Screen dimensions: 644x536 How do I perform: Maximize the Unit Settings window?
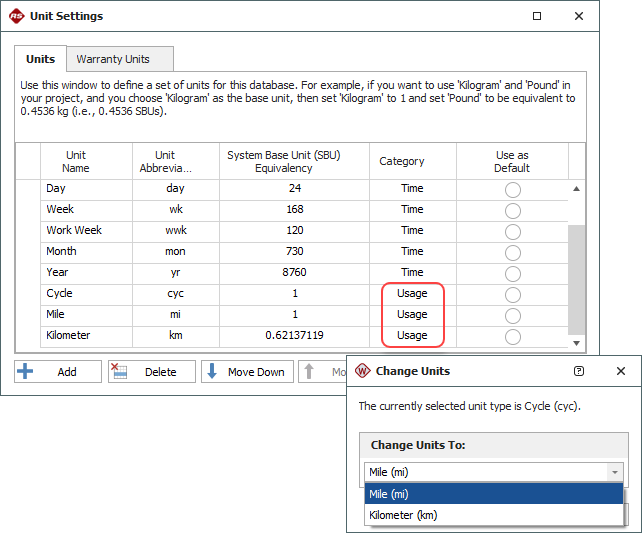[537, 16]
